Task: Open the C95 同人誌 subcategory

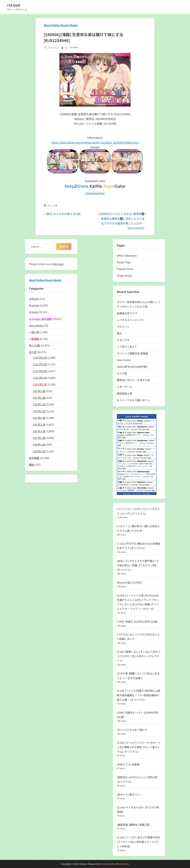Action: pyautogui.click(x=39, y=424)
